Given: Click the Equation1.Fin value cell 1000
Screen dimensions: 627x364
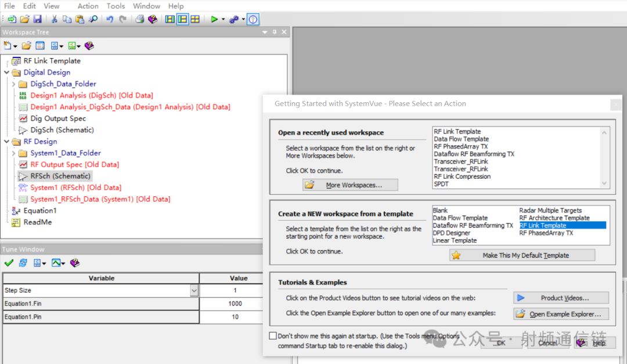Looking at the screenshot, I should pyautogui.click(x=235, y=304).
